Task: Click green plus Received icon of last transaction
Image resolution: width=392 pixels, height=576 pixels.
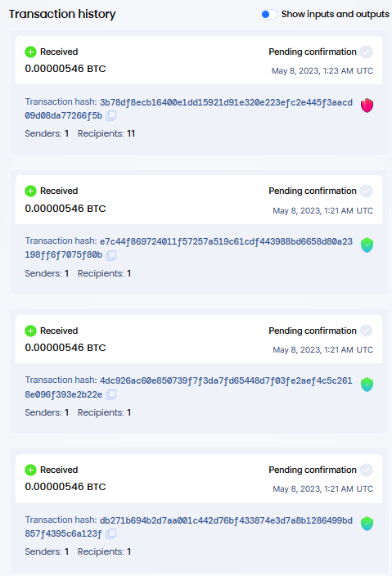Action: pyautogui.click(x=30, y=470)
